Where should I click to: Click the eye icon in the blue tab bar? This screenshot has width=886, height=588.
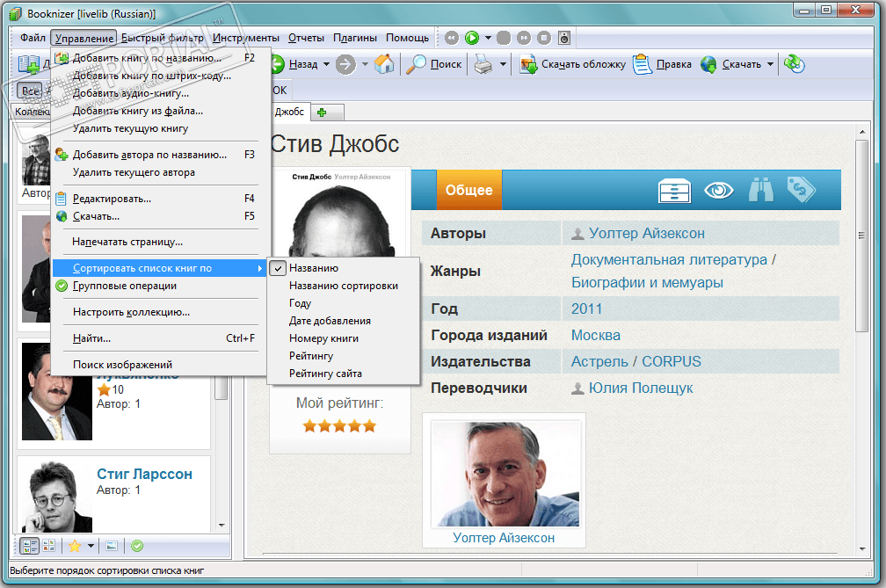(719, 191)
